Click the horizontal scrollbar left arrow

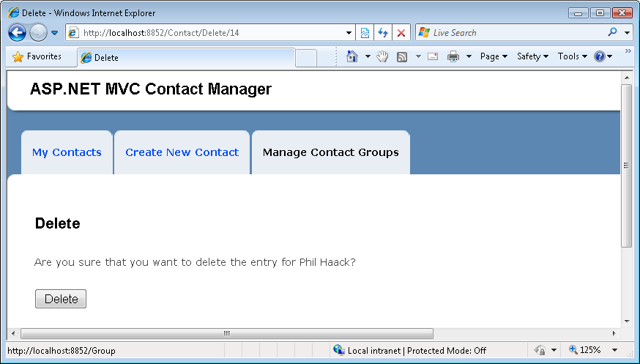(x=13, y=334)
